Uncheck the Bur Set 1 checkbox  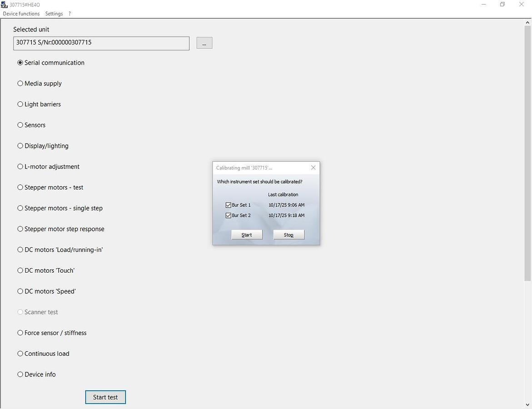[229, 205]
